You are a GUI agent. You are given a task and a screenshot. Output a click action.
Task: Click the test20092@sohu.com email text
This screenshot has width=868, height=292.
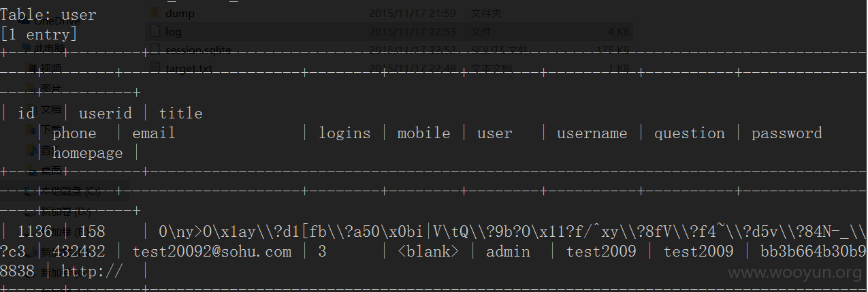point(212,252)
